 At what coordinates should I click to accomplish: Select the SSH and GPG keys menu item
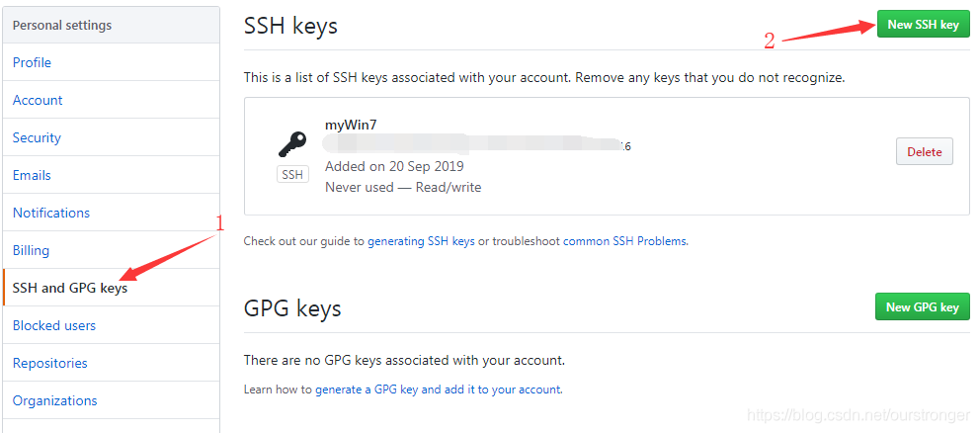click(x=70, y=288)
